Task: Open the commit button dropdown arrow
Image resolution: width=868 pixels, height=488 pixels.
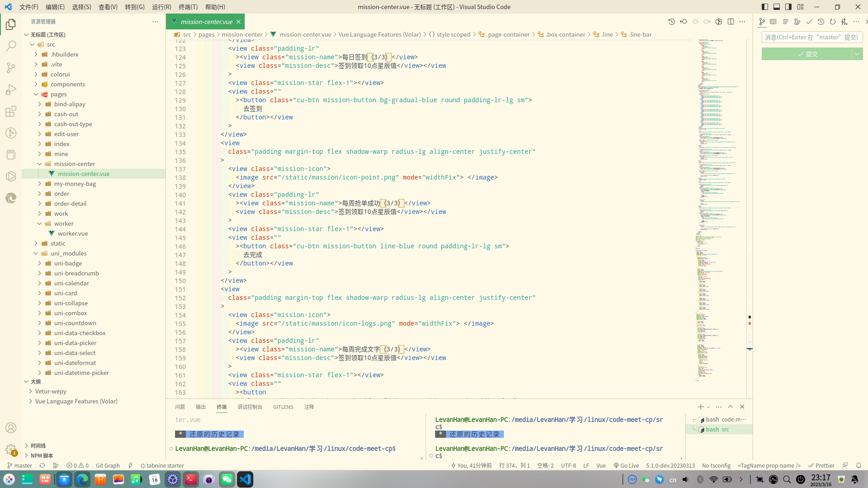Action: 857,54
